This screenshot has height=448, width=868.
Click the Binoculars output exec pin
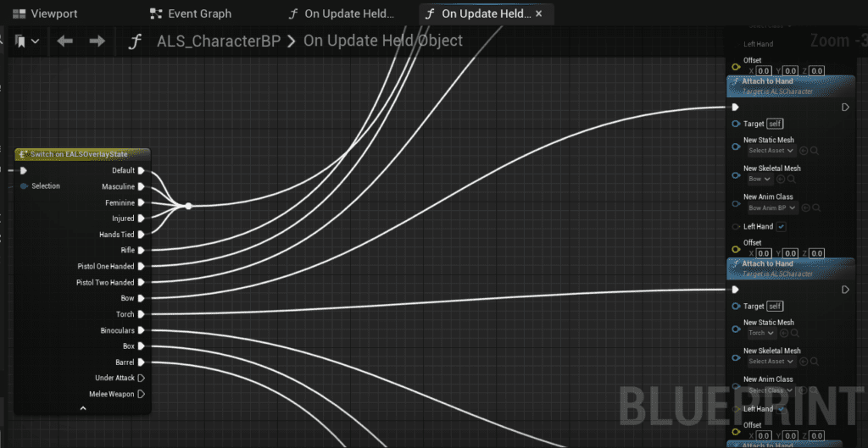[x=142, y=330]
